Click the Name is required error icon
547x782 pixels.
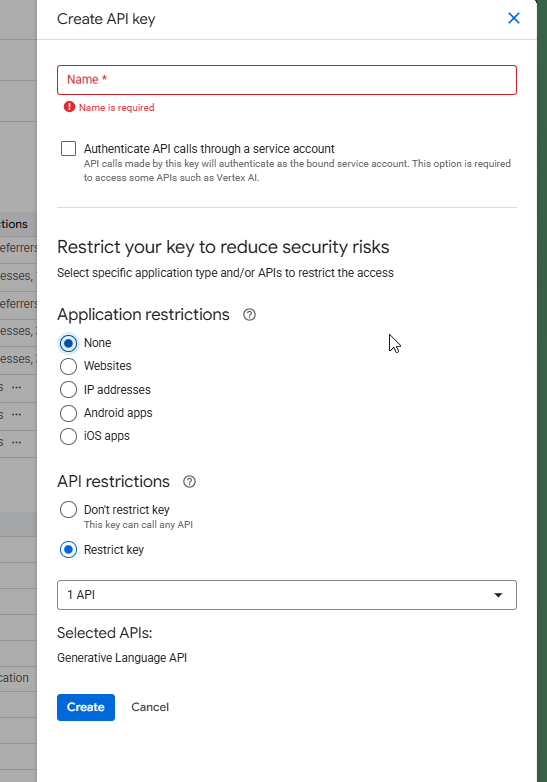tap(69, 107)
